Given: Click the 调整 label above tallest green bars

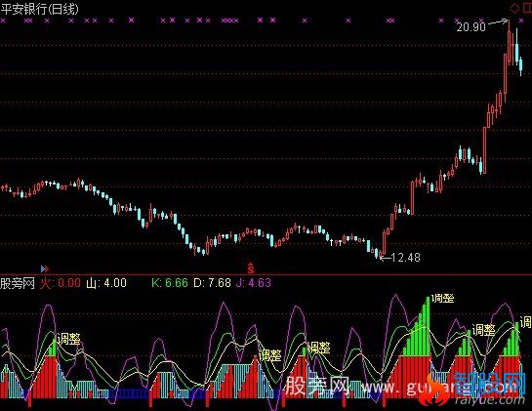Looking at the screenshot, I should (443, 299).
